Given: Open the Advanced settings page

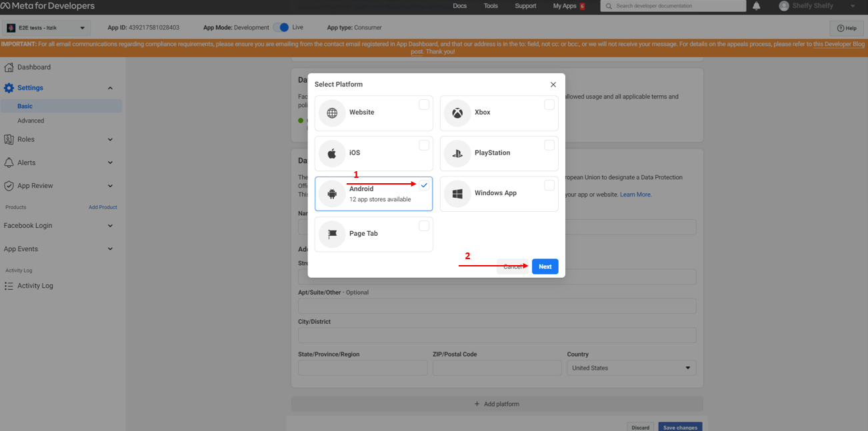Looking at the screenshot, I should pyautogui.click(x=31, y=121).
